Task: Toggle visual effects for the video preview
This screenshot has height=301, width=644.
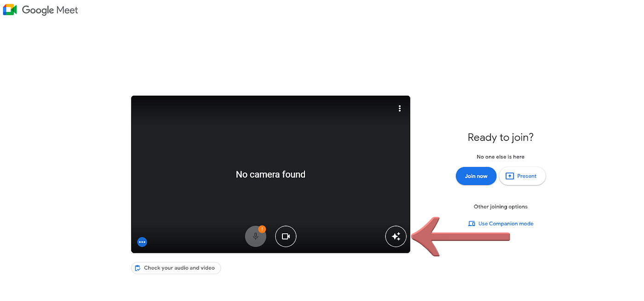Action: tap(396, 236)
